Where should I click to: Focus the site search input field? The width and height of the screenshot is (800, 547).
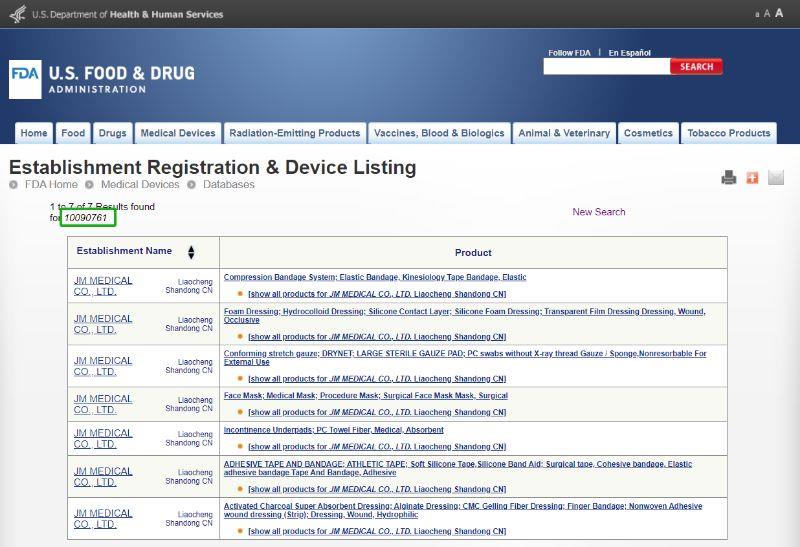click(x=607, y=67)
